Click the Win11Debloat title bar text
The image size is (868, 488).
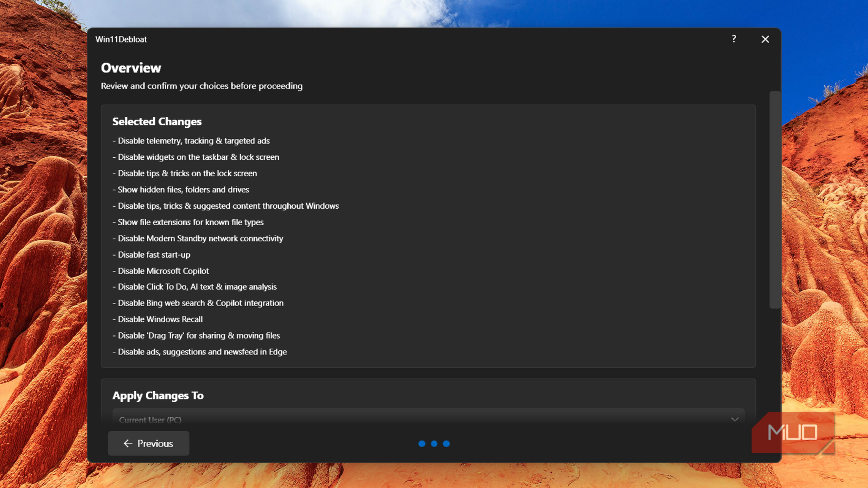coord(121,39)
